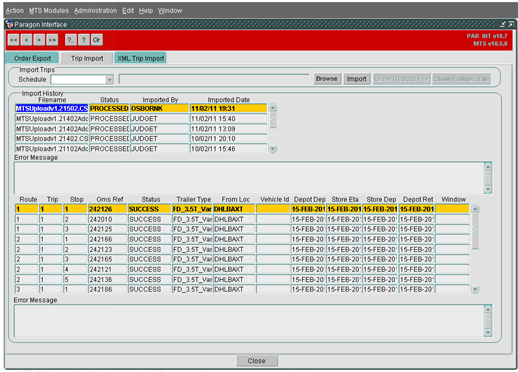518x372 pixels.
Task: Click the Oms Ref cell 242126
Action: (108, 209)
